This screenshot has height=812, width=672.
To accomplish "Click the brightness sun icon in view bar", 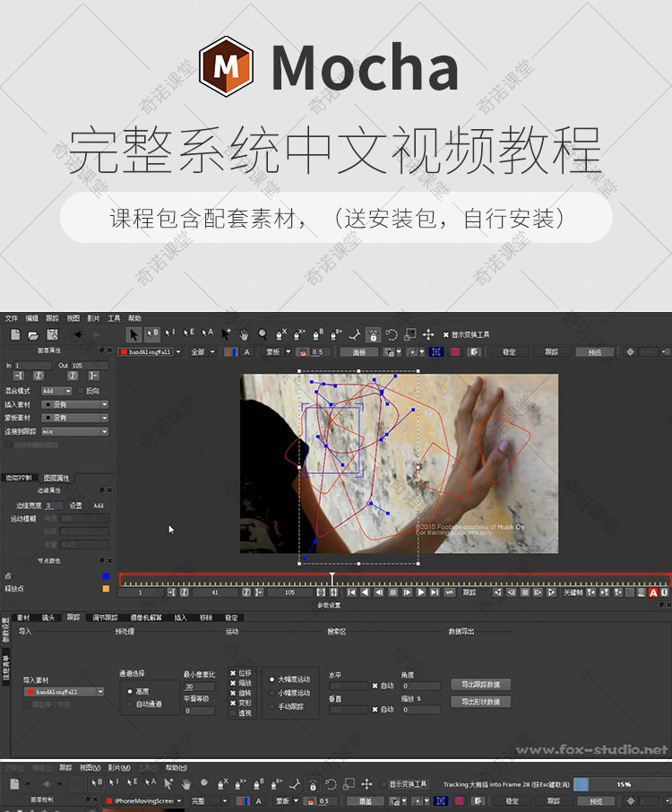I will coord(630,351).
